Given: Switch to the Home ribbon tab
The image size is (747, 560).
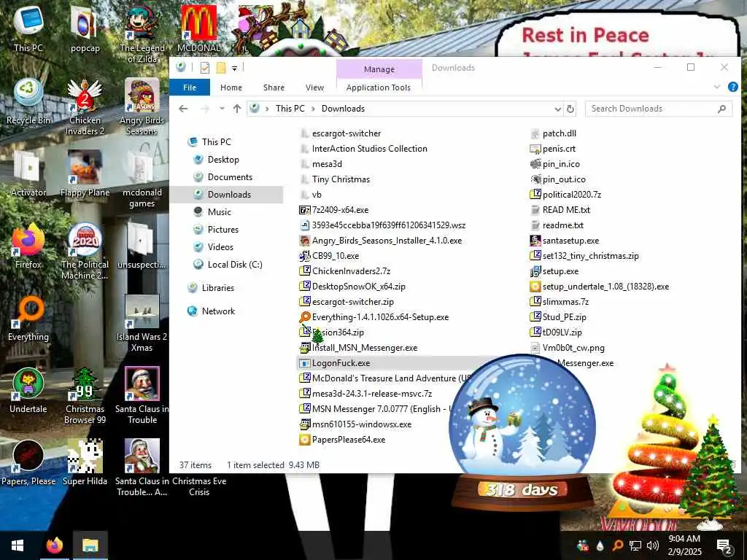Looking at the screenshot, I should point(231,87).
